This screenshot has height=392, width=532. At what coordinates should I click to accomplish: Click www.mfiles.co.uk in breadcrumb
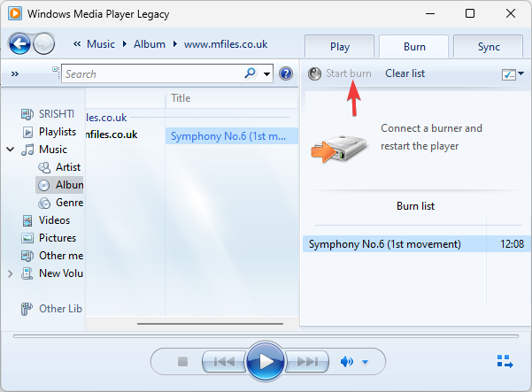coord(226,44)
